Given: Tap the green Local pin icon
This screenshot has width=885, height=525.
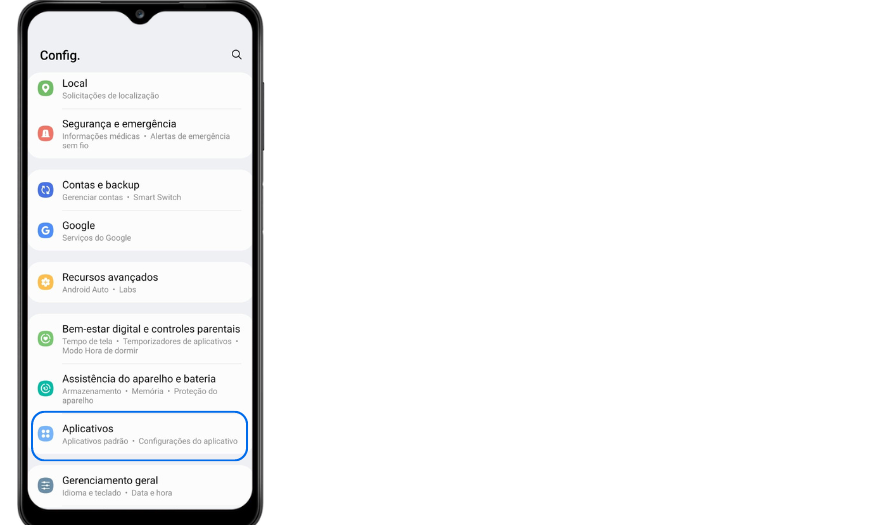Looking at the screenshot, I should click(46, 89).
